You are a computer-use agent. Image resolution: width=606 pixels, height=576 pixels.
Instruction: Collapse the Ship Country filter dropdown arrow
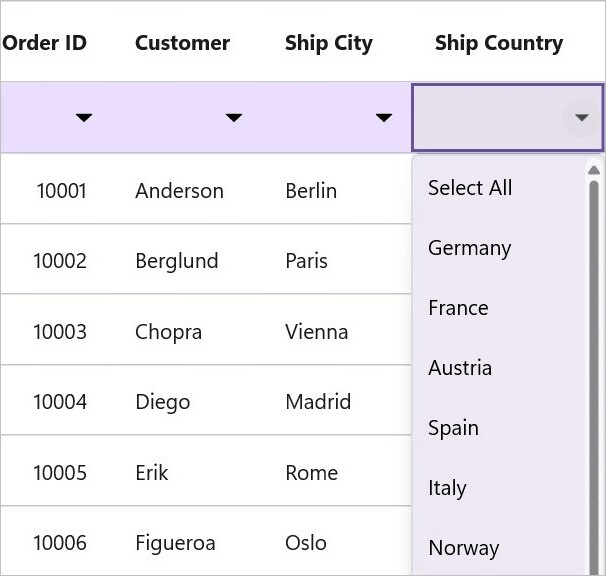[582, 117]
